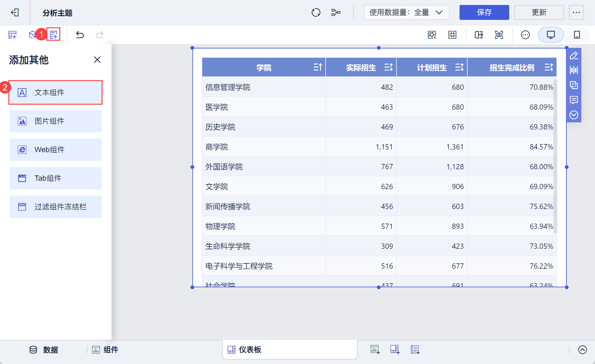Open the add component icon in toolbar
Screen dimensions: 595x364
click(12, 35)
